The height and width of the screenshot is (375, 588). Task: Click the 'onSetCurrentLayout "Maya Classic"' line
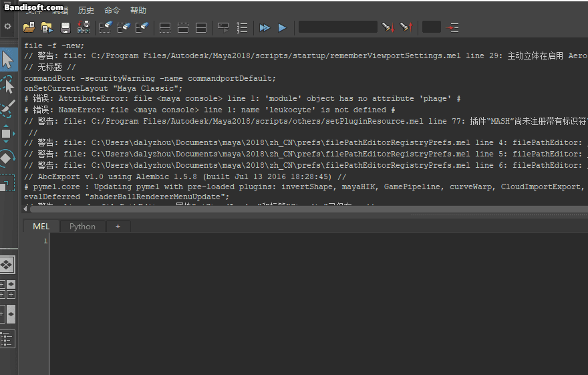(x=103, y=88)
